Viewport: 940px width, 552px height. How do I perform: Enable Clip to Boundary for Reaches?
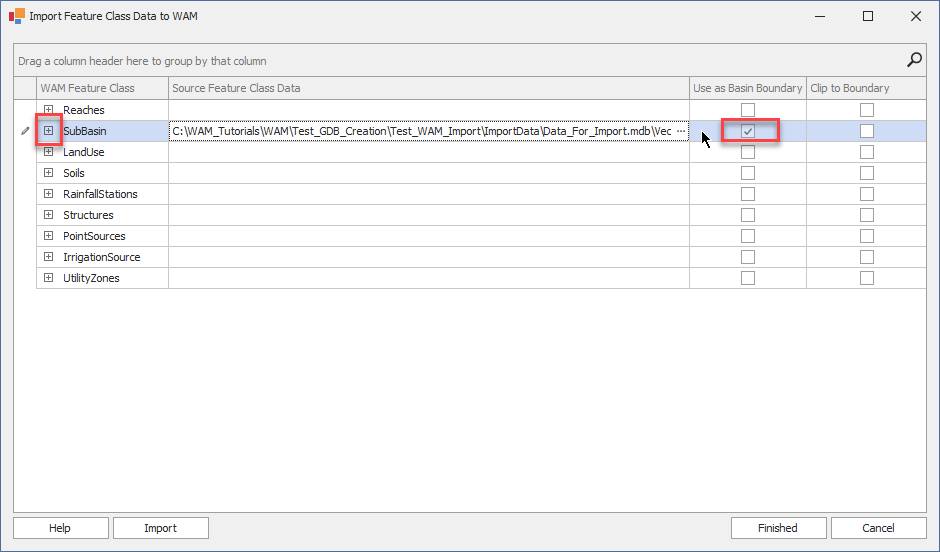pyautogui.click(x=867, y=110)
